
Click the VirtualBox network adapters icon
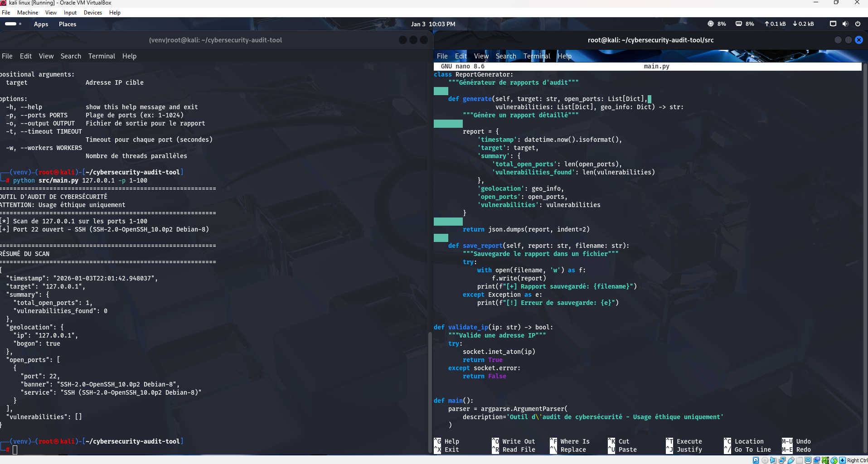(x=782, y=460)
